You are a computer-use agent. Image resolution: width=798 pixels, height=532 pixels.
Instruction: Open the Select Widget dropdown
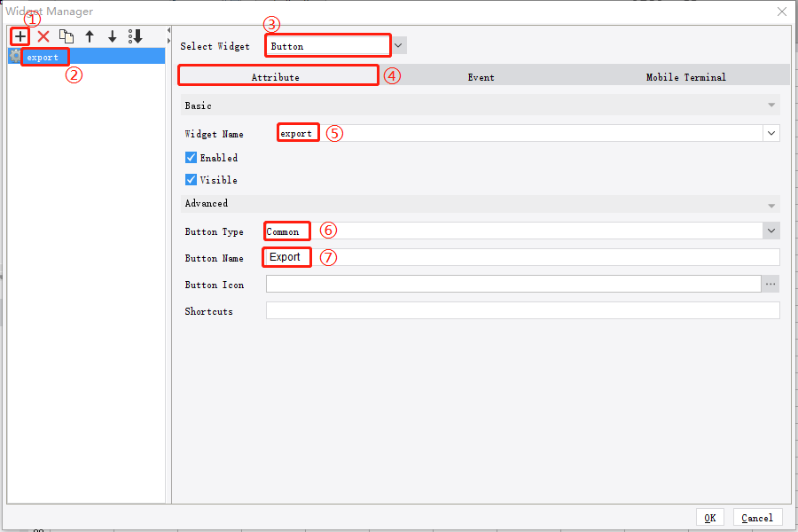point(397,45)
